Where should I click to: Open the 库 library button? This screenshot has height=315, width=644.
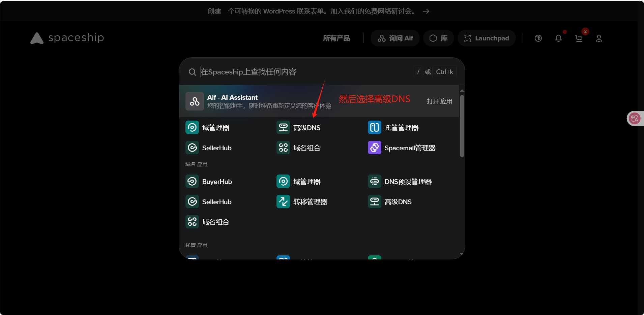438,38
